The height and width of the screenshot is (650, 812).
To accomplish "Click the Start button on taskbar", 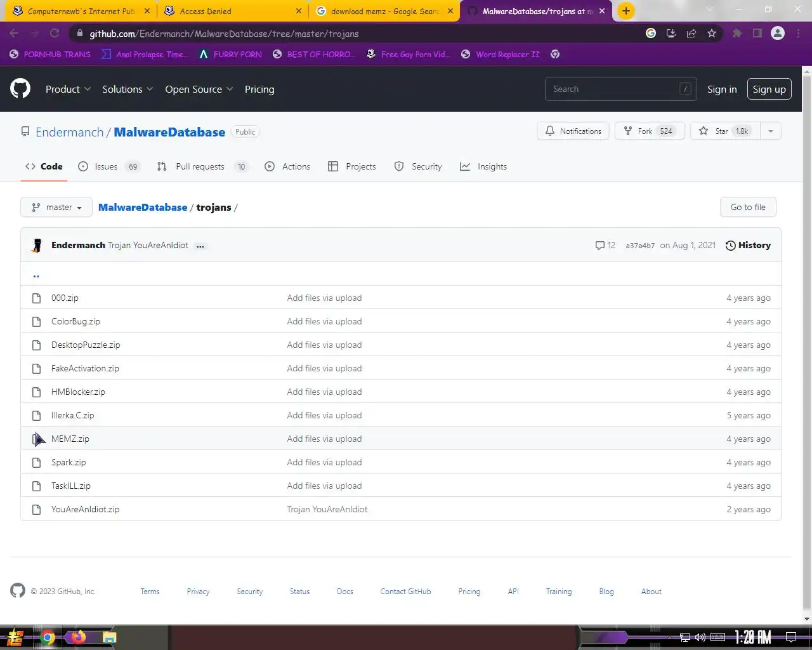I will (15, 637).
